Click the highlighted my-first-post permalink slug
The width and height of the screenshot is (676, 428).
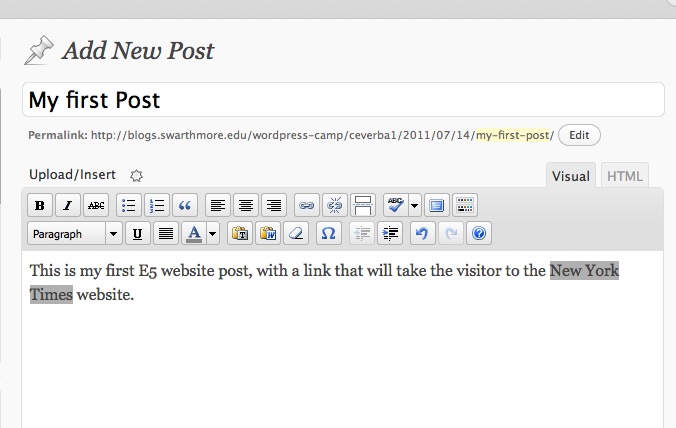[x=513, y=135]
